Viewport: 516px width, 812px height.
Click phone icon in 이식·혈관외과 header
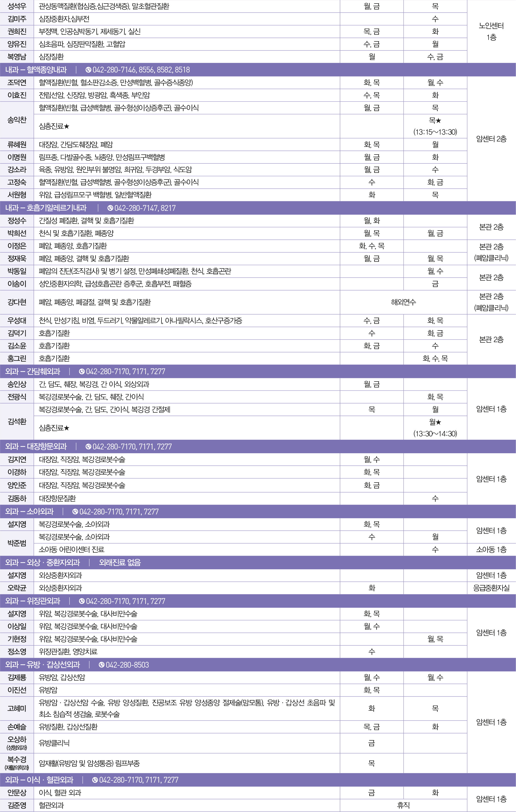pyautogui.click(x=95, y=780)
